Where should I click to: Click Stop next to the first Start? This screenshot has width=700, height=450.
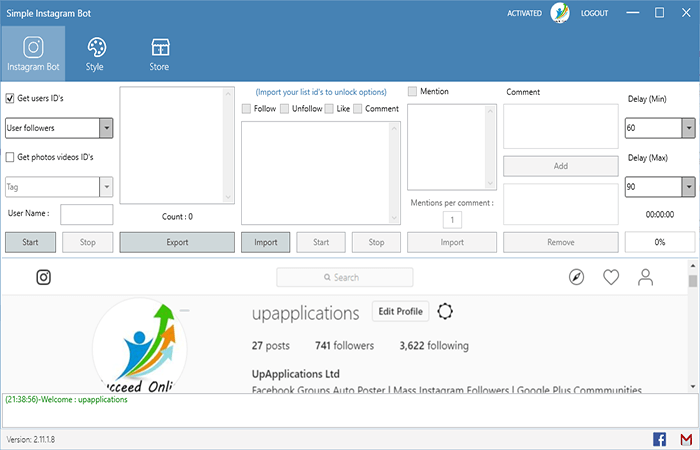tap(88, 242)
